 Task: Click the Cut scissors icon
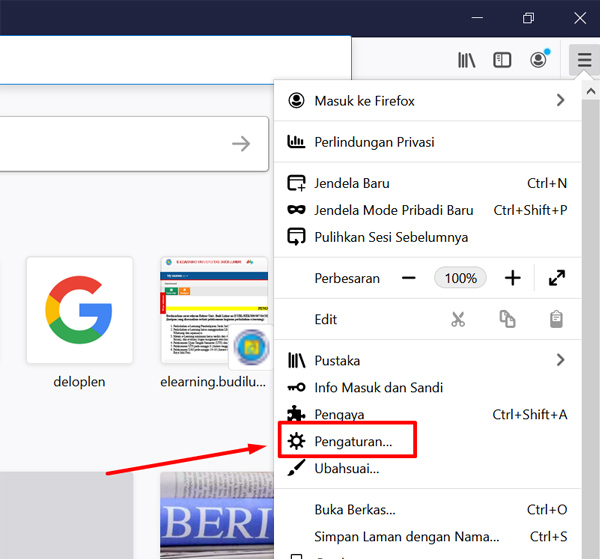pyautogui.click(x=458, y=319)
